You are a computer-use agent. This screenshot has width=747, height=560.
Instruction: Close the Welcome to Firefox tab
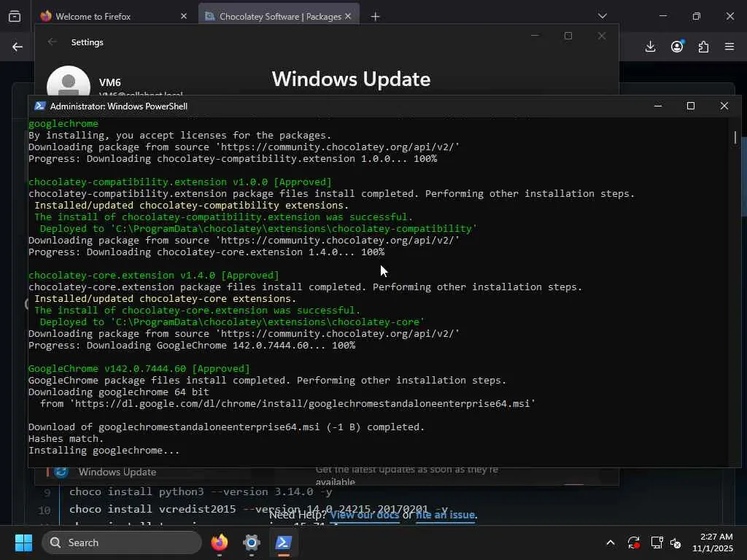(184, 16)
